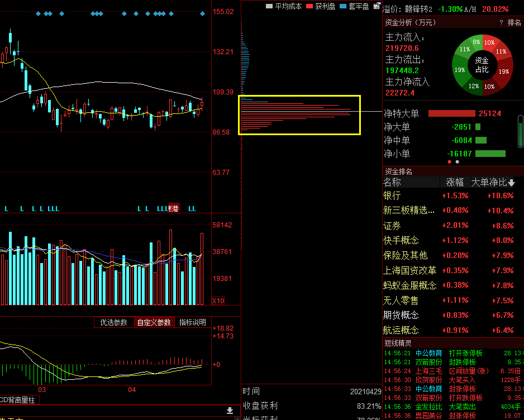This screenshot has height=420, width=524.
Task: Click the 平均成本 gray color swatch
Action: (x=269, y=6)
